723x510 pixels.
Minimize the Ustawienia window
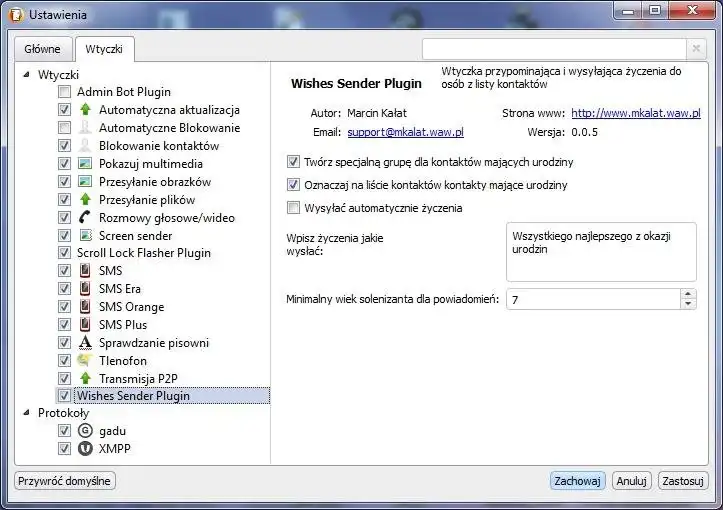(x=628, y=11)
